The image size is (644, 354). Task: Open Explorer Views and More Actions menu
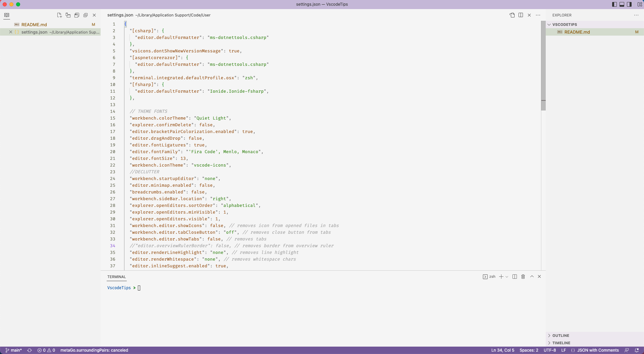[x=636, y=15]
